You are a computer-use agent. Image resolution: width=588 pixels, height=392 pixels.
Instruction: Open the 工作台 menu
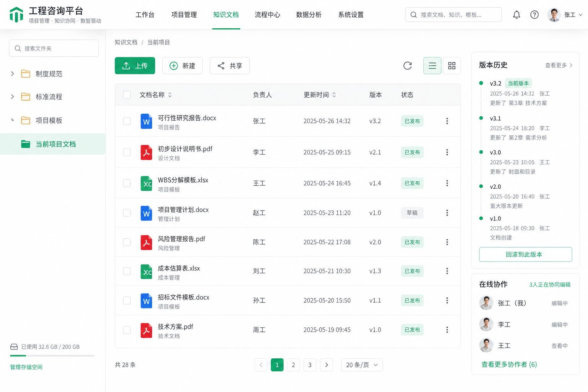point(145,15)
